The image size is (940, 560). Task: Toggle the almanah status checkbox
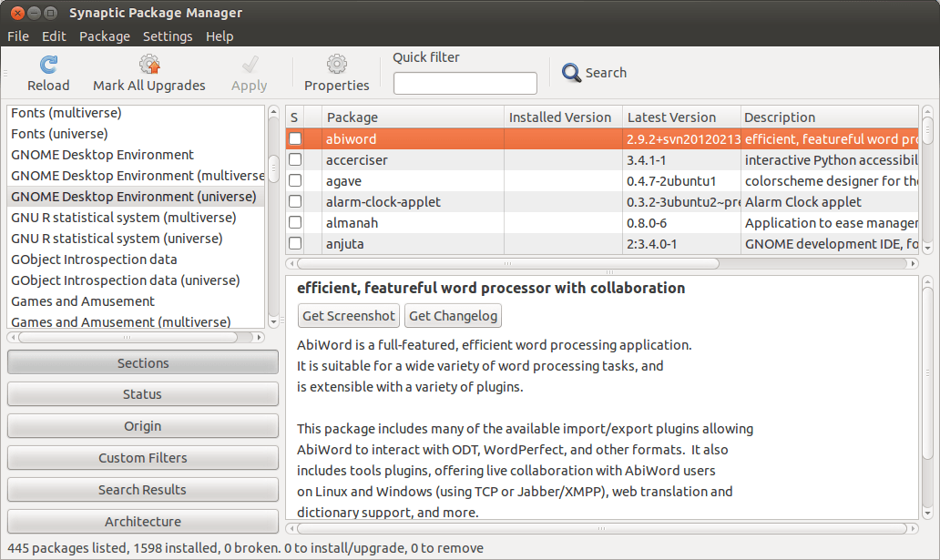[x=295, y=222]
